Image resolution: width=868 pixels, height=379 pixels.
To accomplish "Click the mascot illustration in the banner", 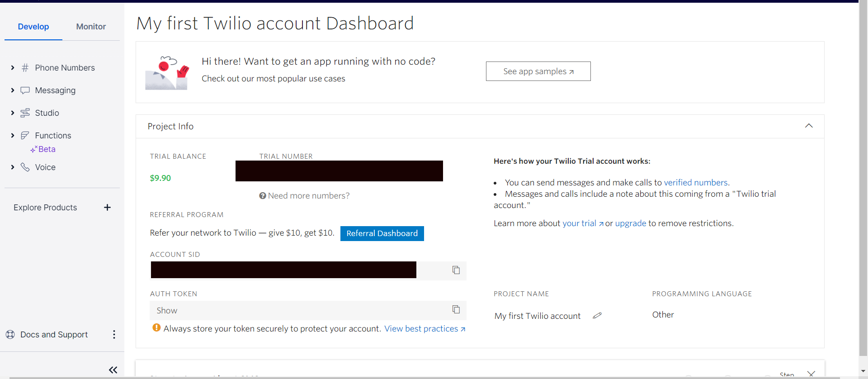I will point(167,73).
